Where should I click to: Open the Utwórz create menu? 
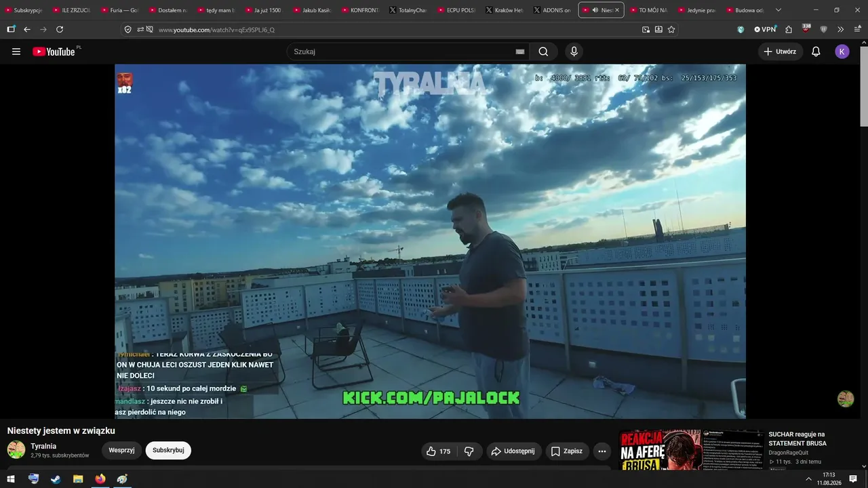tap(781, 52)
